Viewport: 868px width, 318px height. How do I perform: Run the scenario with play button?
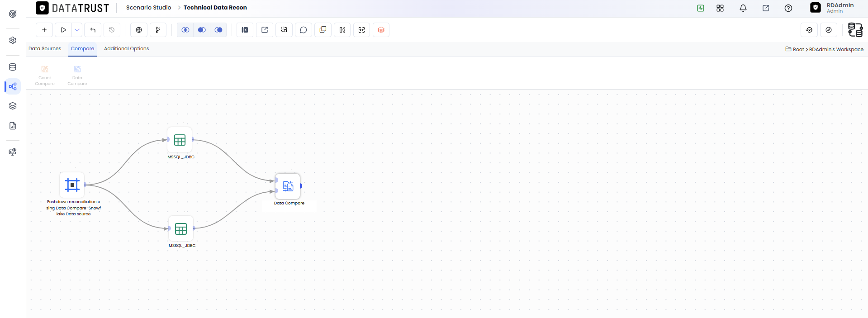coord(63,30)
